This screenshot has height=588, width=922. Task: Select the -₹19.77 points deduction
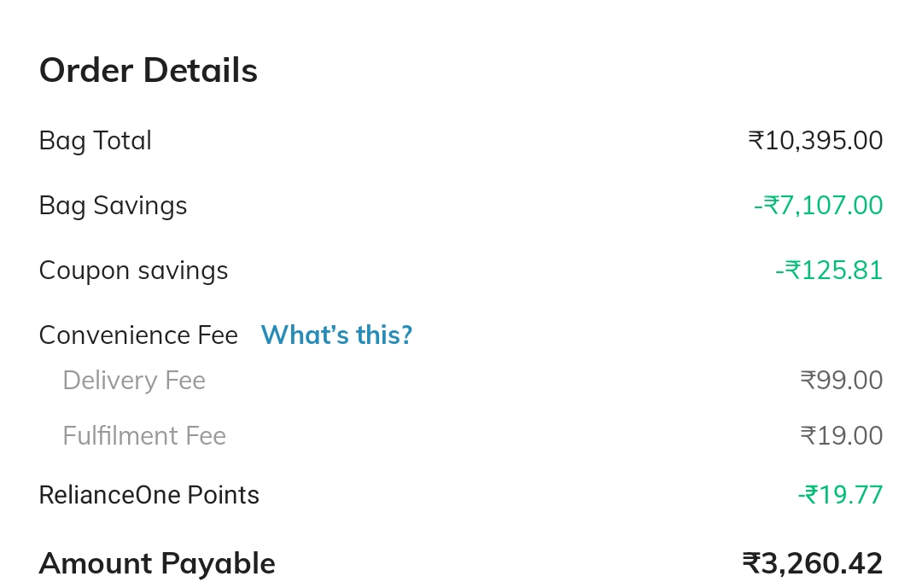841,494
